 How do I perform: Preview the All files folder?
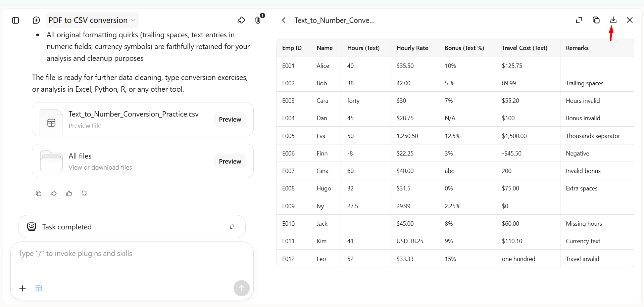(x=230, y=161)
